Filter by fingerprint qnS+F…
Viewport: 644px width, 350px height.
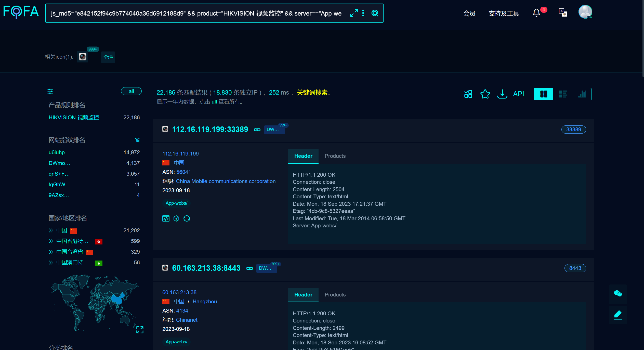pos(59,174)
